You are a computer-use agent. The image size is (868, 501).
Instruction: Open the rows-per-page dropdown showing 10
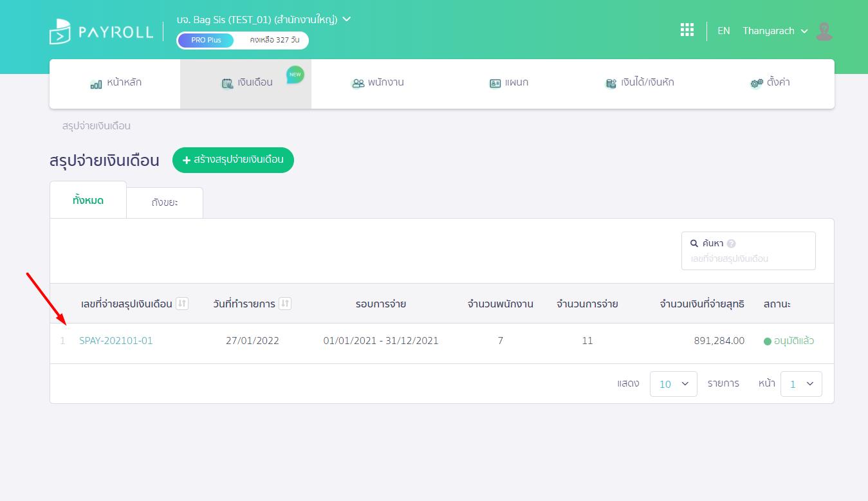[674, 384]
